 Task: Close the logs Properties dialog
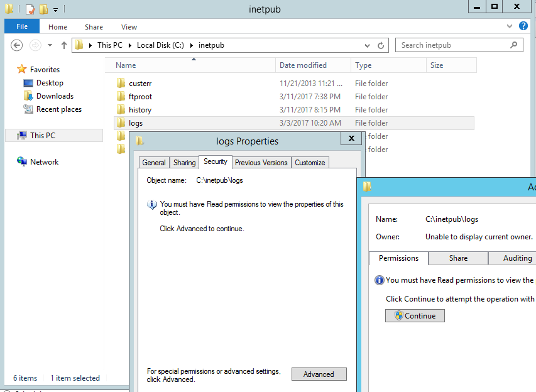[351, 138]
